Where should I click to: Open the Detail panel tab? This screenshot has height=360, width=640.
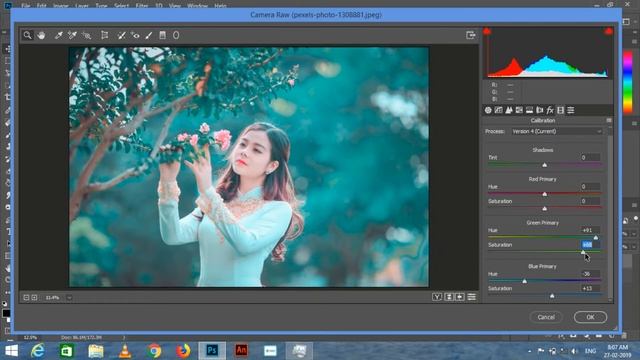pos(509,110)
